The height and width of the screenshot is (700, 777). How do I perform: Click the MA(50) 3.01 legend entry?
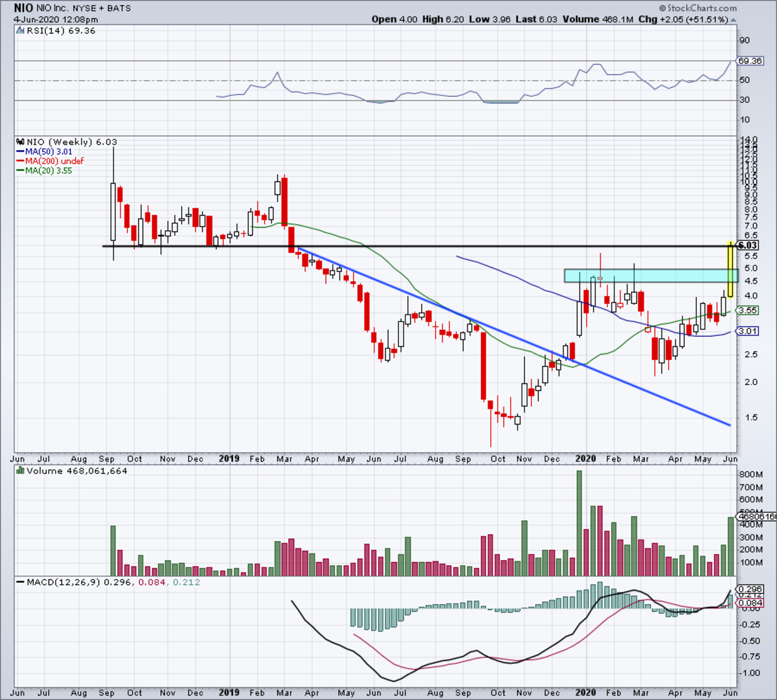coord(45,152)
